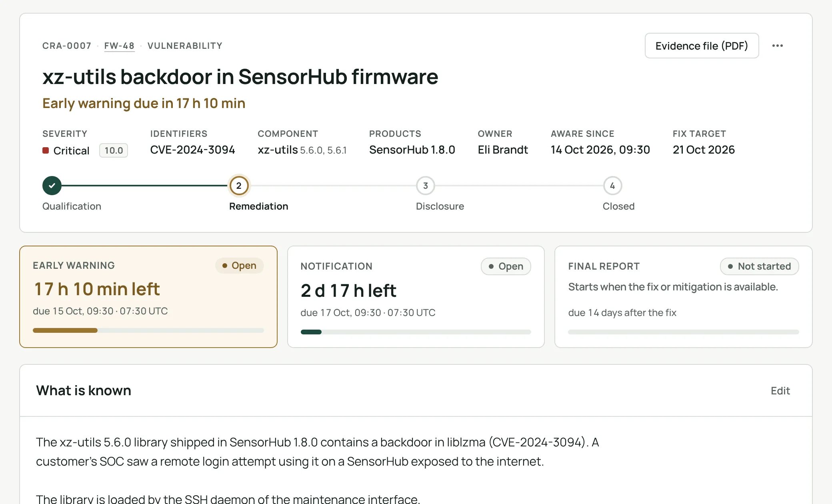This screenshot has height=504, width=832.
Task: Click the xz-utils component name
Action: click(278, 150)
